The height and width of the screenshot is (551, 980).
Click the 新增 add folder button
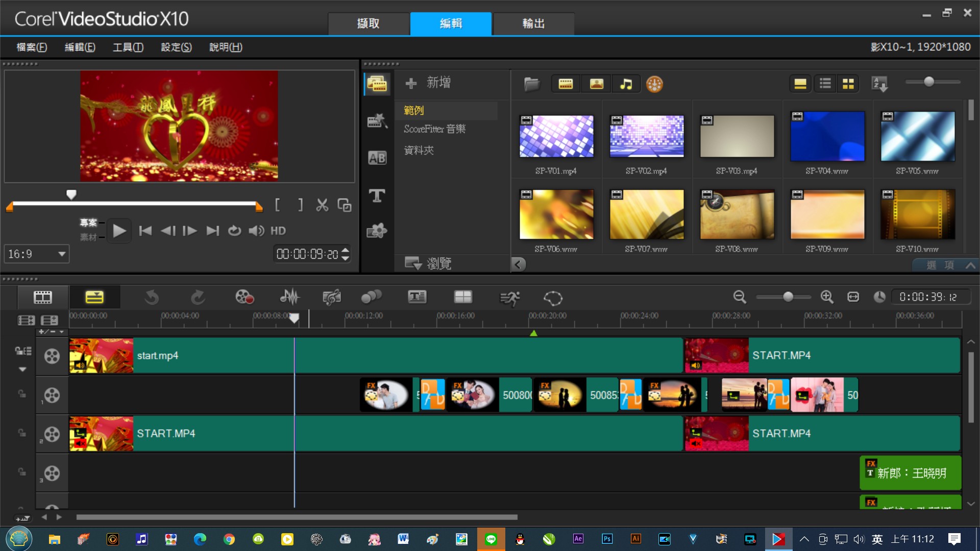(428, 83)
